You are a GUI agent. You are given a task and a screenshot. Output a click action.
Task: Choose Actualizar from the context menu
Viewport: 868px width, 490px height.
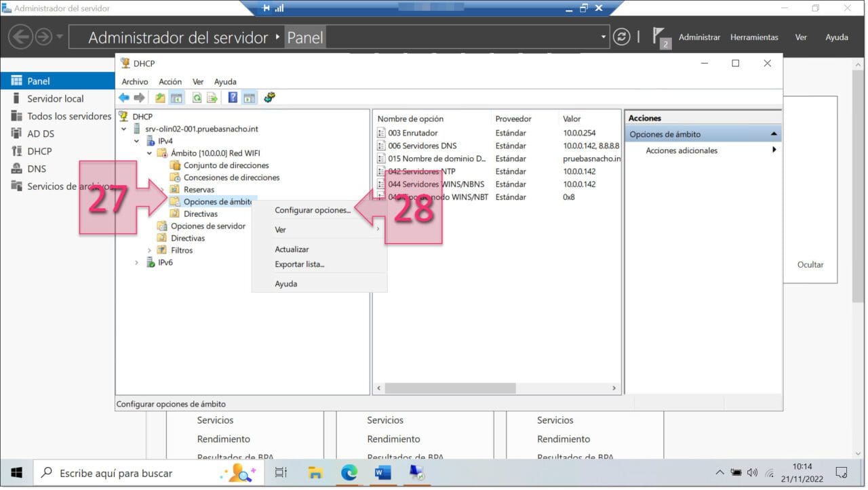point(292,249)
